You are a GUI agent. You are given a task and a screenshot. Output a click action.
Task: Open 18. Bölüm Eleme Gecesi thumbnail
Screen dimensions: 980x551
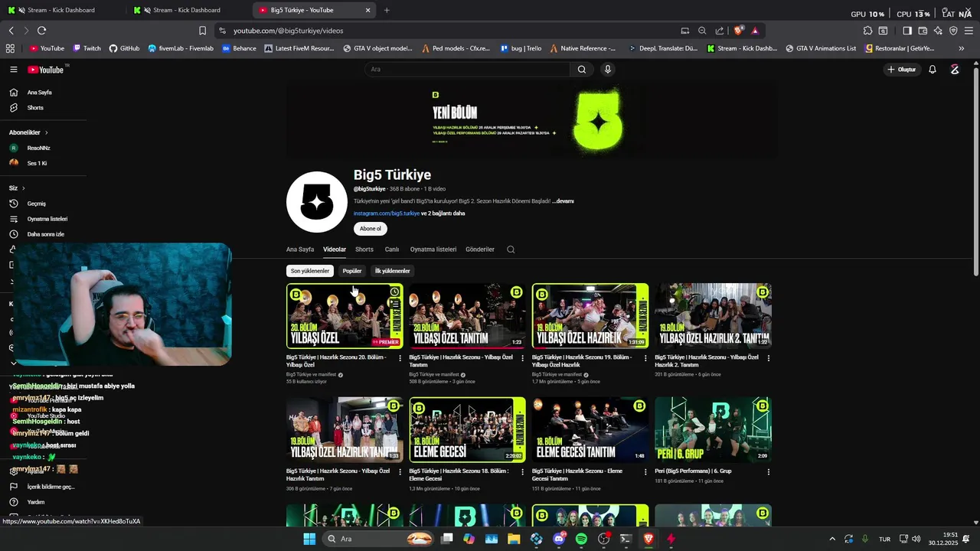pyautogui.click(x=467, y=429)
